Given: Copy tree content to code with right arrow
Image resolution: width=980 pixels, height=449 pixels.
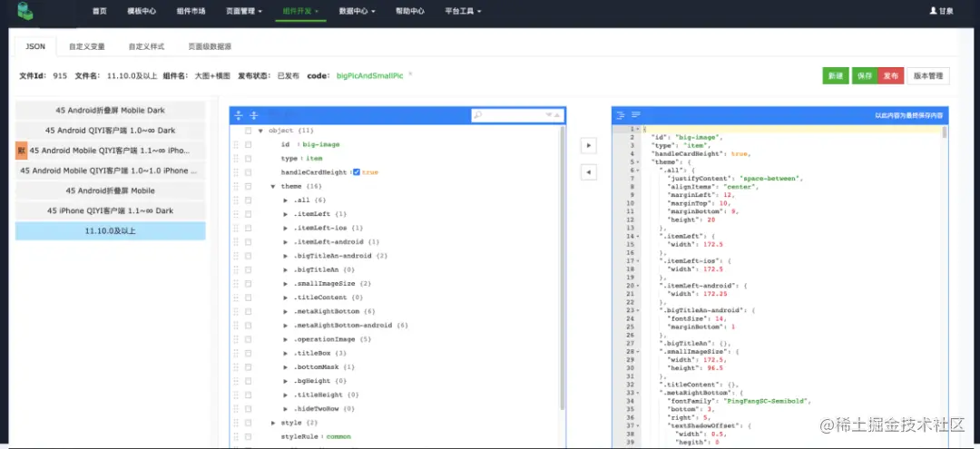Looking at the screenshot, I should click(x=589, y=145).
